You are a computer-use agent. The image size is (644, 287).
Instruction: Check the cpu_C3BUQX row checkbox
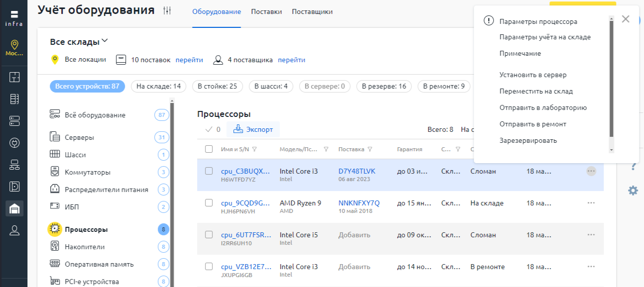(209, 171)
